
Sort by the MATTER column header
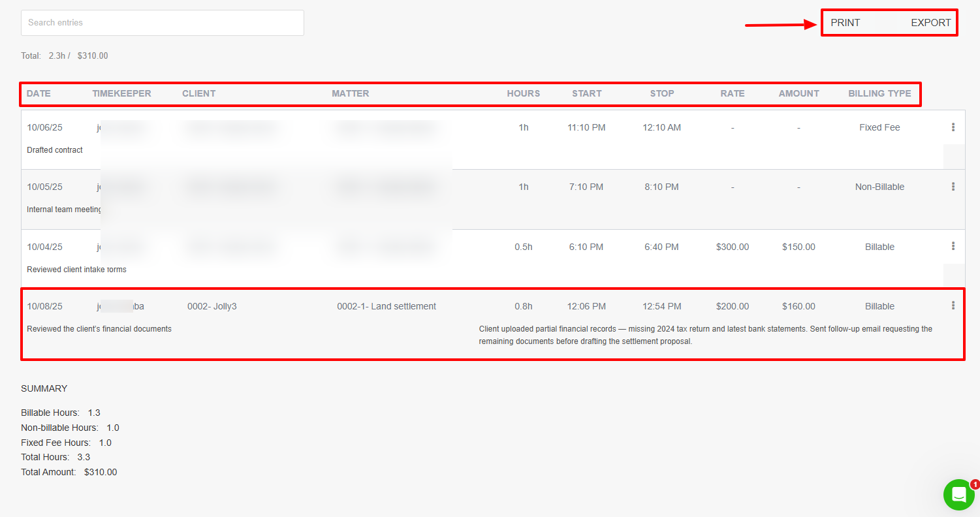tap(350, 93)
